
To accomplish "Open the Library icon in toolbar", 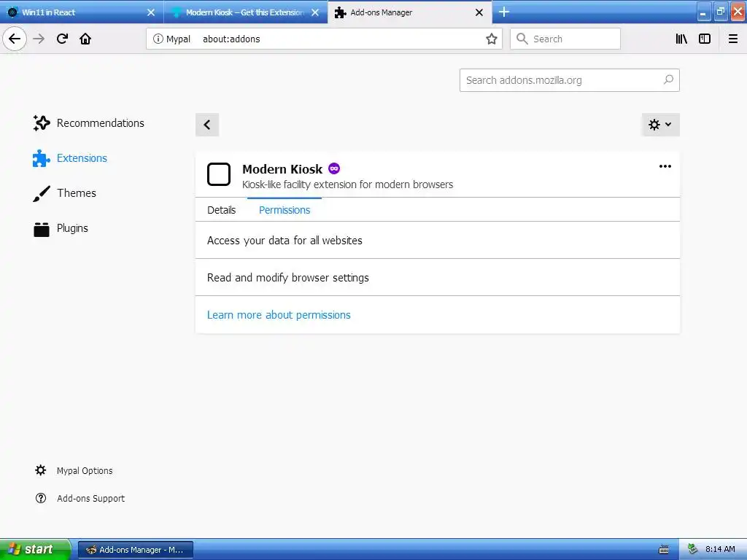I will click(x=681, y=39).
